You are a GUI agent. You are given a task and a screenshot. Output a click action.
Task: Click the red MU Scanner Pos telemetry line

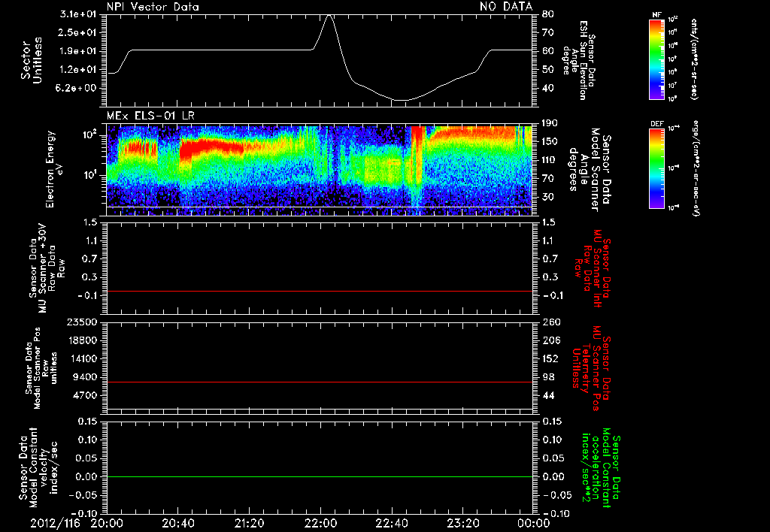(319, 382)
